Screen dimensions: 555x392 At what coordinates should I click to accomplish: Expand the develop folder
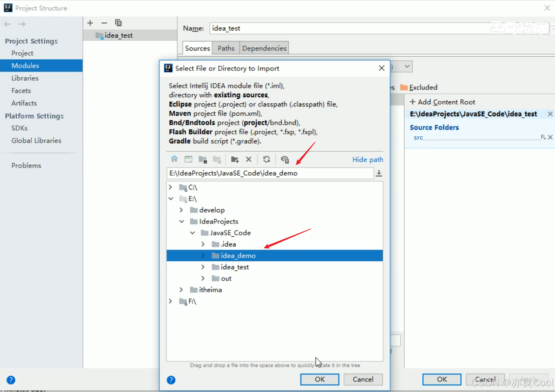coord(181,210)
